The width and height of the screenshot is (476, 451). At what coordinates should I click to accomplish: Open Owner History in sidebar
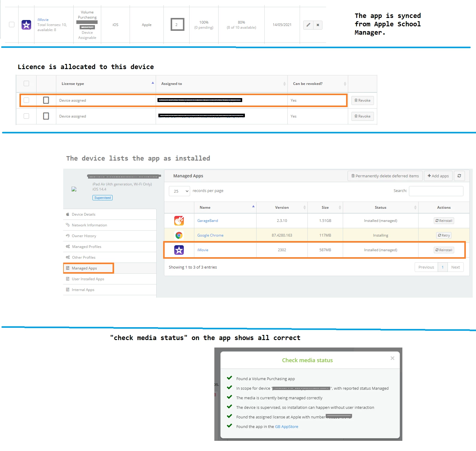(110, 236)
